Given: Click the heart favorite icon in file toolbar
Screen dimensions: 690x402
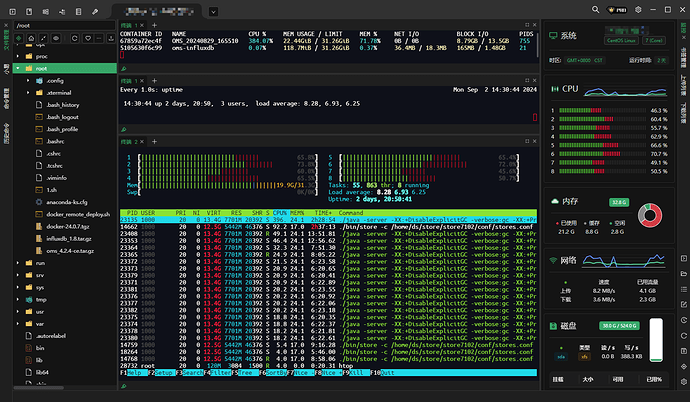Looking at the screenshot, I should 88,38.
